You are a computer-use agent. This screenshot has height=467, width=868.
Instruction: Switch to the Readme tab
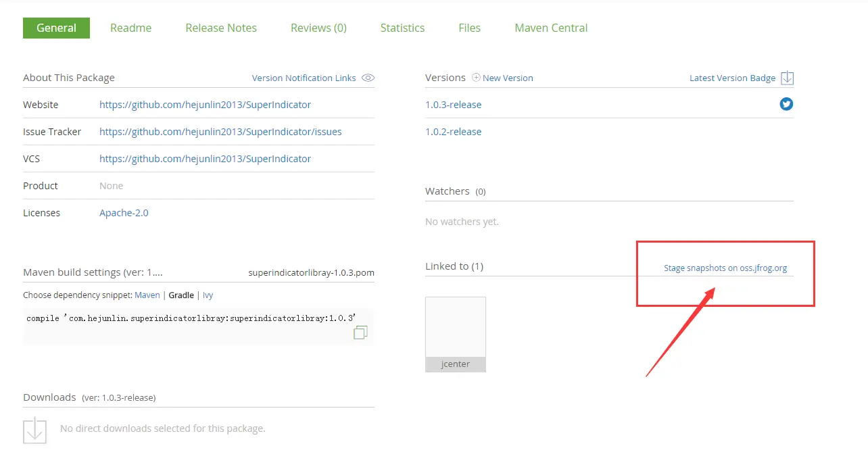click(131, 28)
